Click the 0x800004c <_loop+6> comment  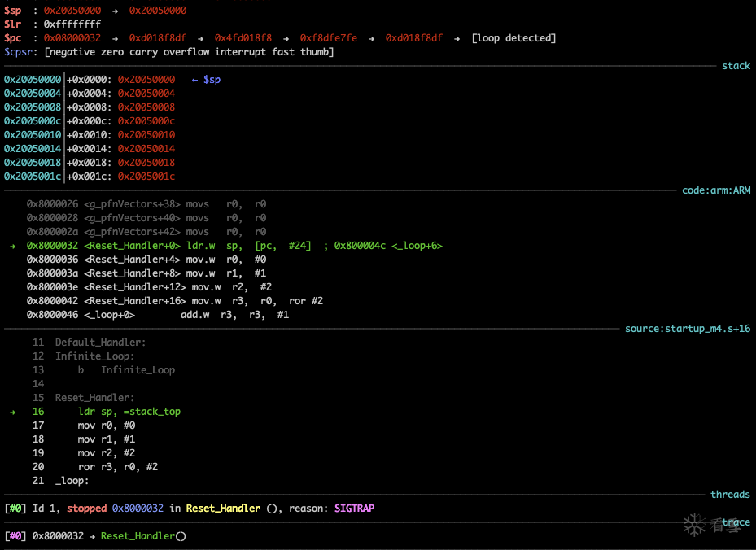point(388,246)
